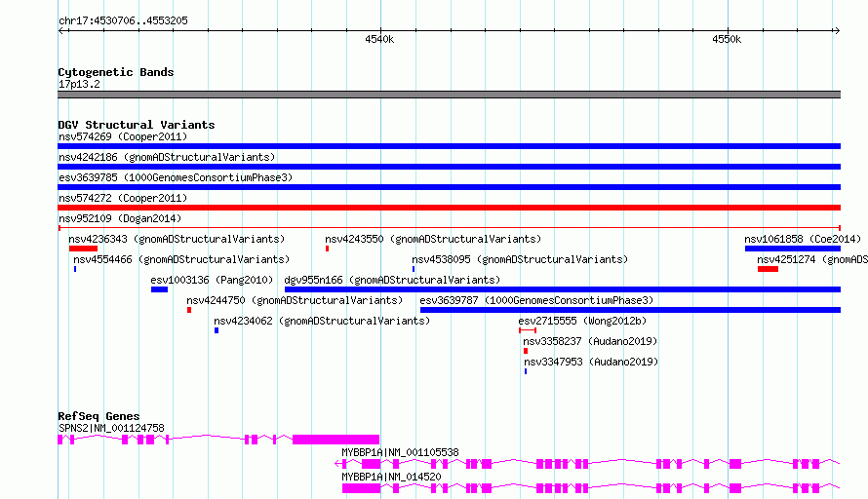Select the blue esv1003136 (Pang2010) block
This screenshot has width=868, height=499.
coord(159,289)
